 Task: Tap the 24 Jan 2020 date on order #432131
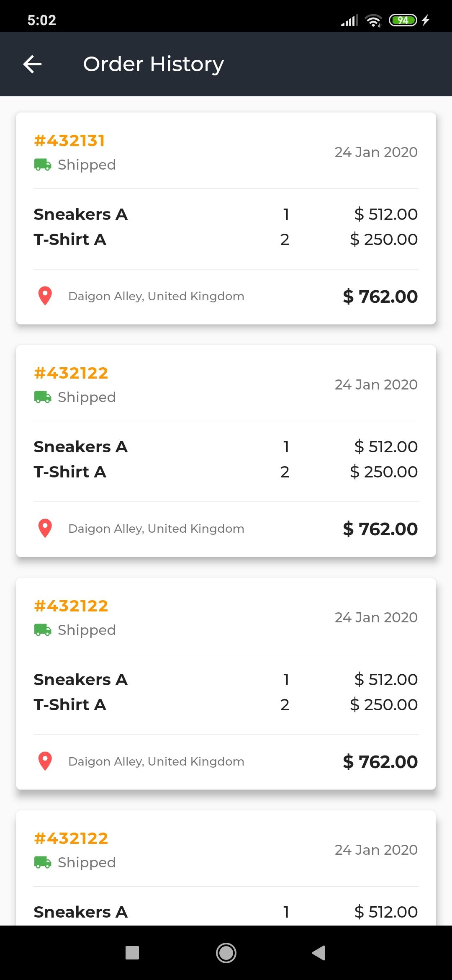click(376, 152)
